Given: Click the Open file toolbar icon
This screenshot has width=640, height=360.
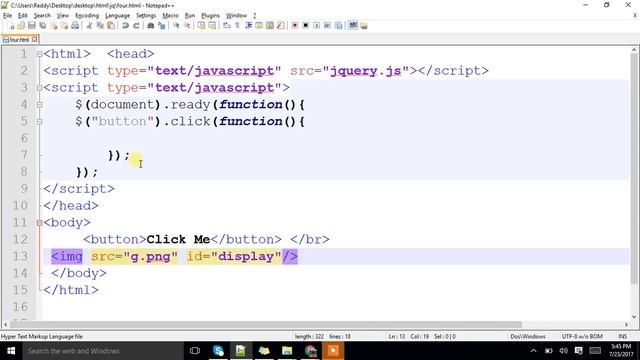Looking at the screenshot, I should 21,26.
